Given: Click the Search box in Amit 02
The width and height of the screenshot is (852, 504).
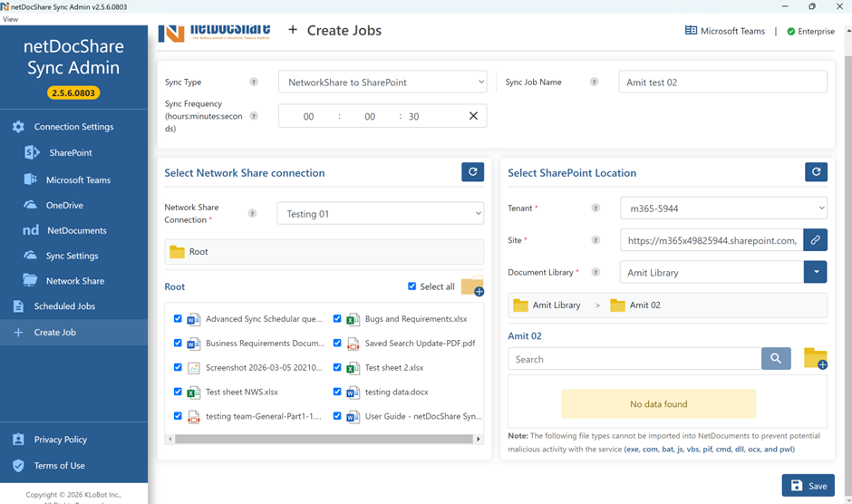Looking at the screenshot, I should [634, 359].
